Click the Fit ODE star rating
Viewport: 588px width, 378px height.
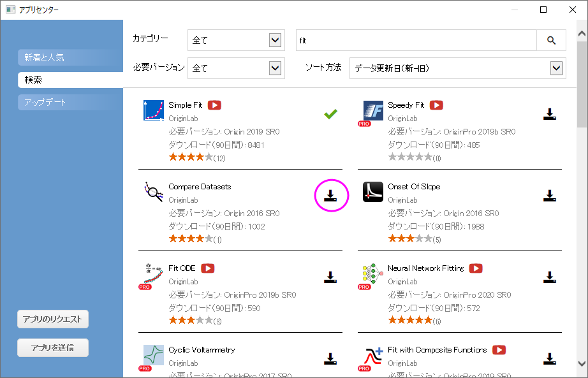point(191,320)
